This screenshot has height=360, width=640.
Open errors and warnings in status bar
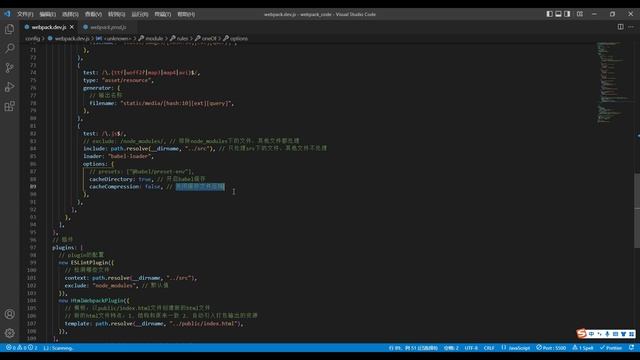click(21, 348)
